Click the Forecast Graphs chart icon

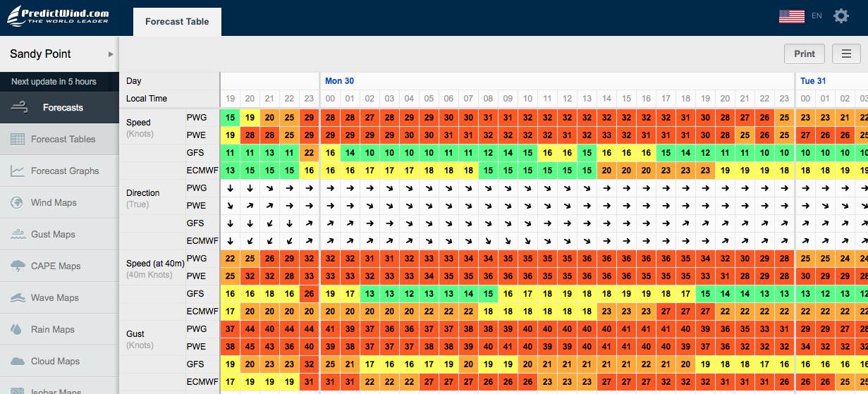click(18, 171)
